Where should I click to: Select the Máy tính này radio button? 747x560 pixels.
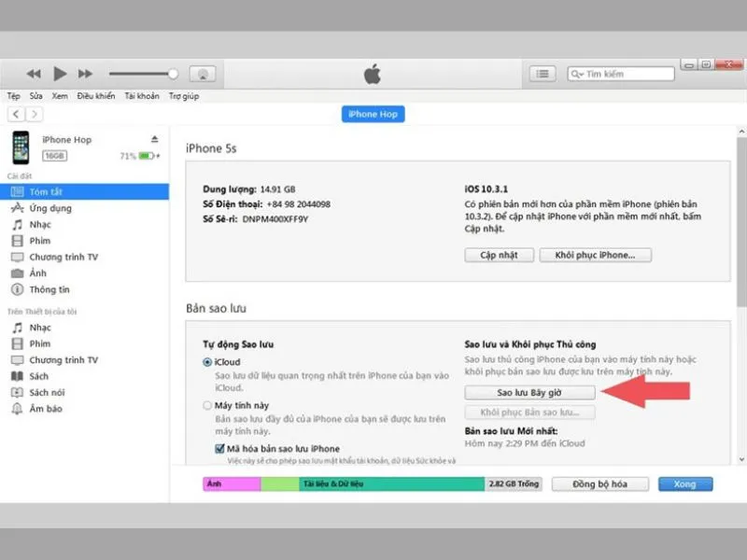(x=207, y=406)
